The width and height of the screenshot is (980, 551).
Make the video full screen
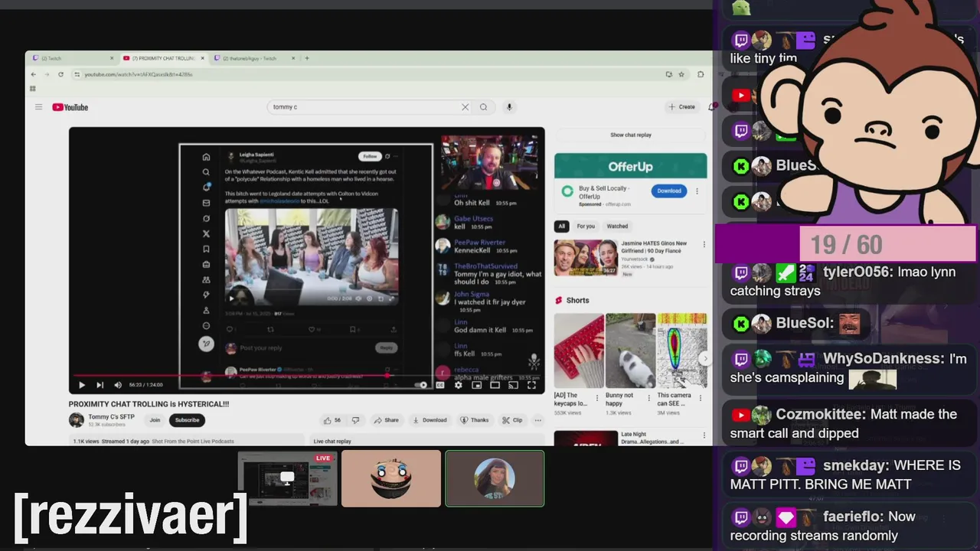click(x=531, y=385)
